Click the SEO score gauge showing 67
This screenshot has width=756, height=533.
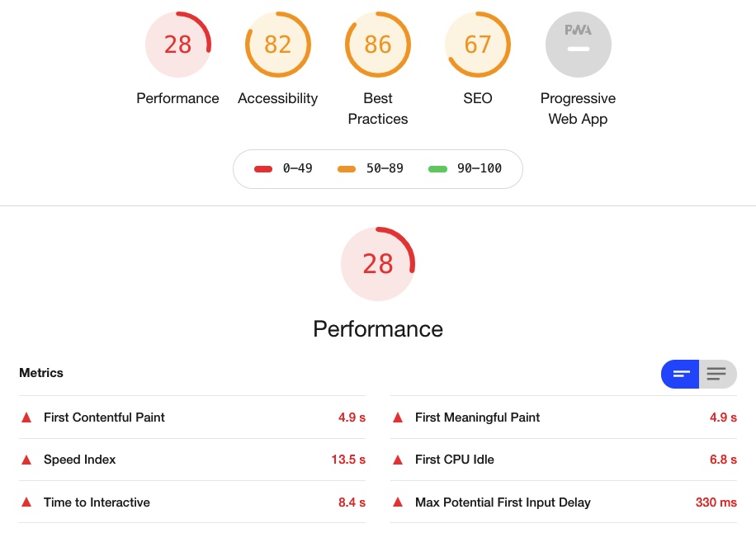[478, 45]
